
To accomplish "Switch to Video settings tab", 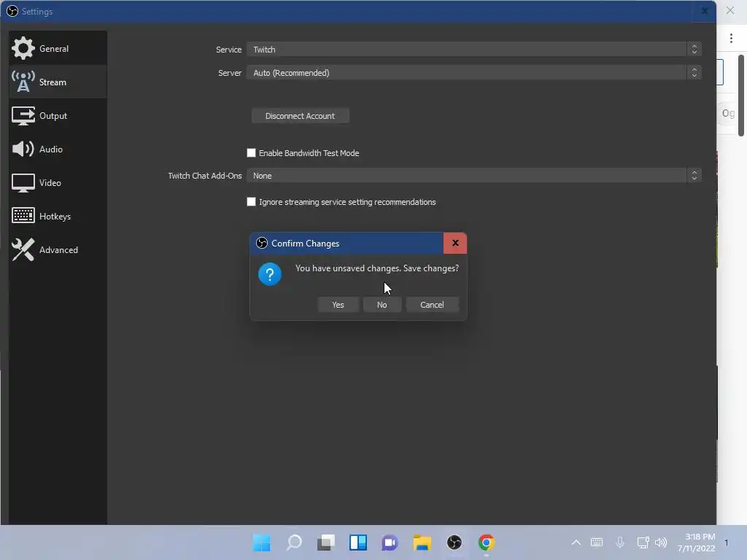I will point(58,182).
